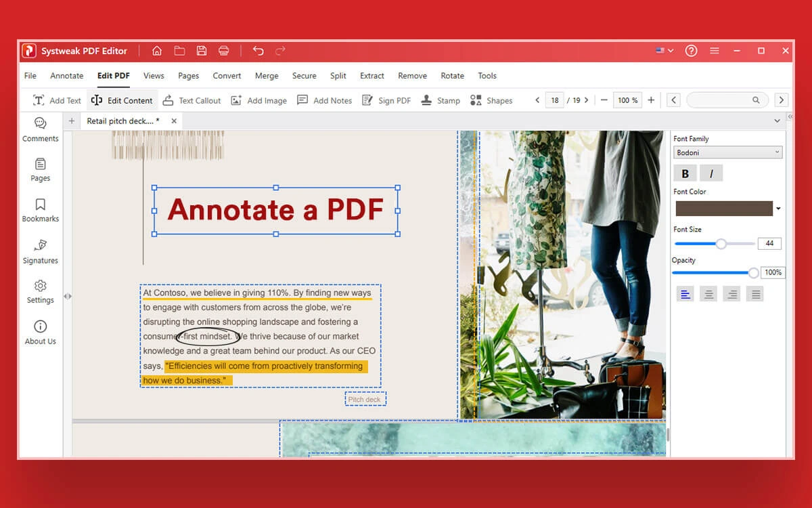812x508 pixels.
Task: Open the Comments sidebar panel
Action: (x=41, y=129)
